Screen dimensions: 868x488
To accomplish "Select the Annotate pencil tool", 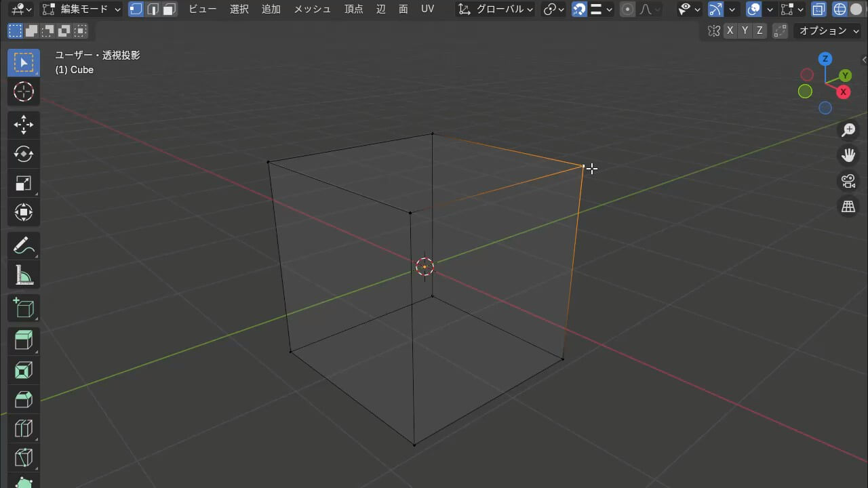I will (24, 245).
